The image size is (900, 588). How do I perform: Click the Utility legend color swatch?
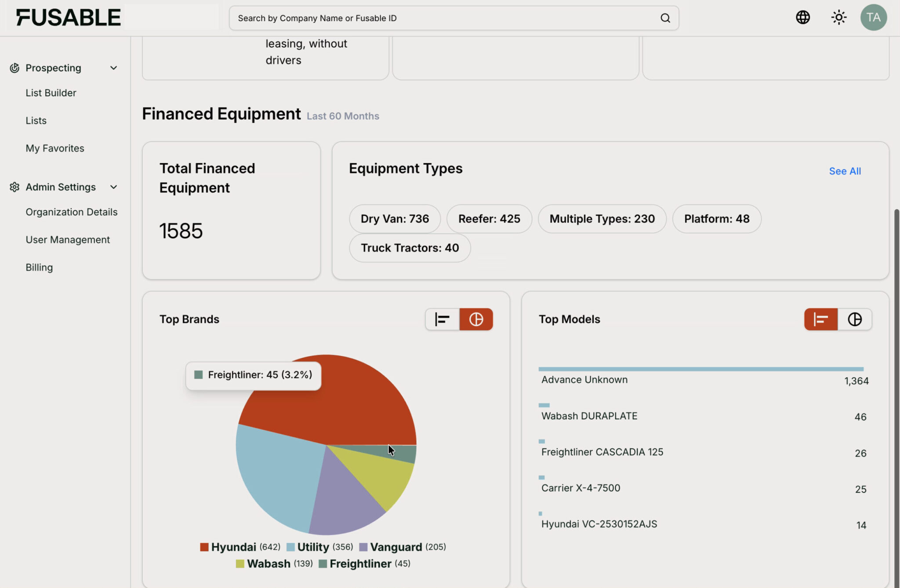(x=290, y=547)
